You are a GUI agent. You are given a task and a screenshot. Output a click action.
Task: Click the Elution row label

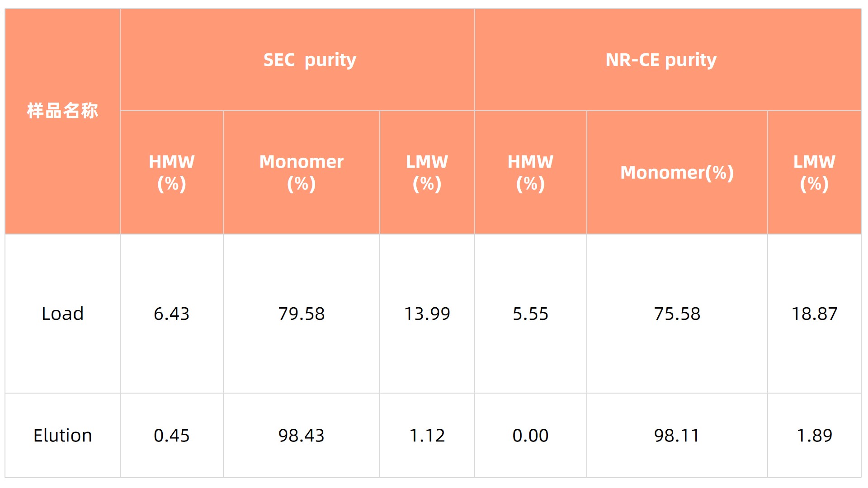point(62,436)
